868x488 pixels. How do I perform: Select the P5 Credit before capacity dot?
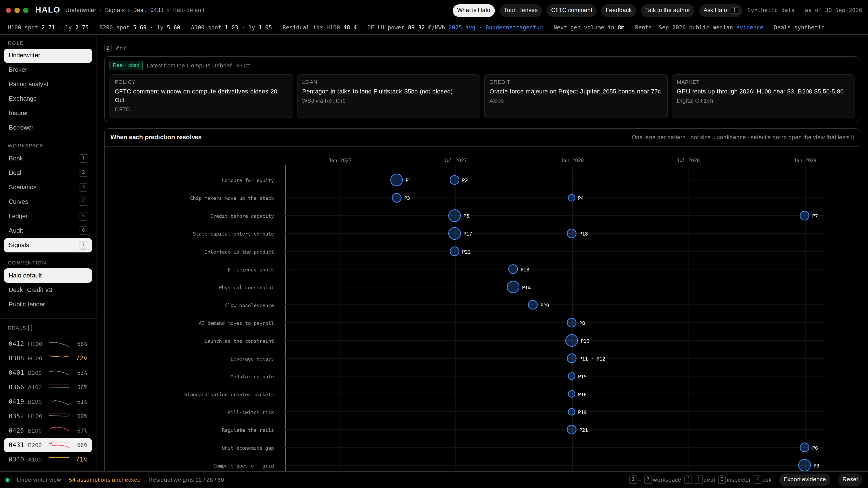tap(454, 216)
